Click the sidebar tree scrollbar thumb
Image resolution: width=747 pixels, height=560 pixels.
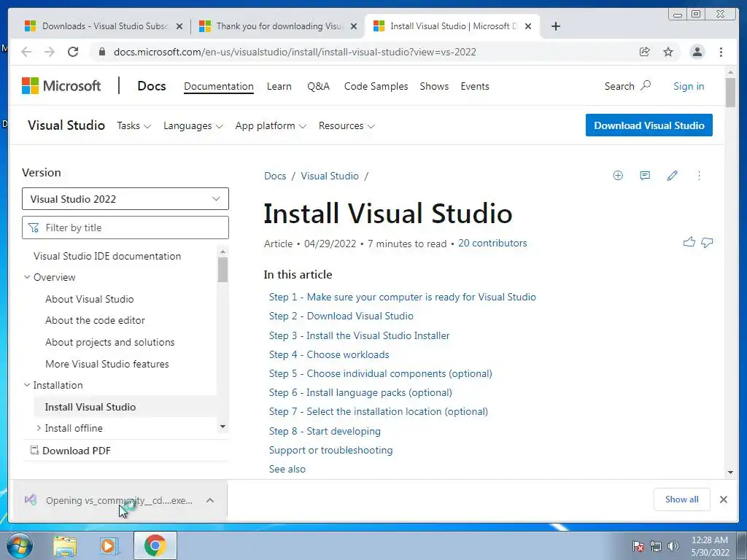coord(222,270)
